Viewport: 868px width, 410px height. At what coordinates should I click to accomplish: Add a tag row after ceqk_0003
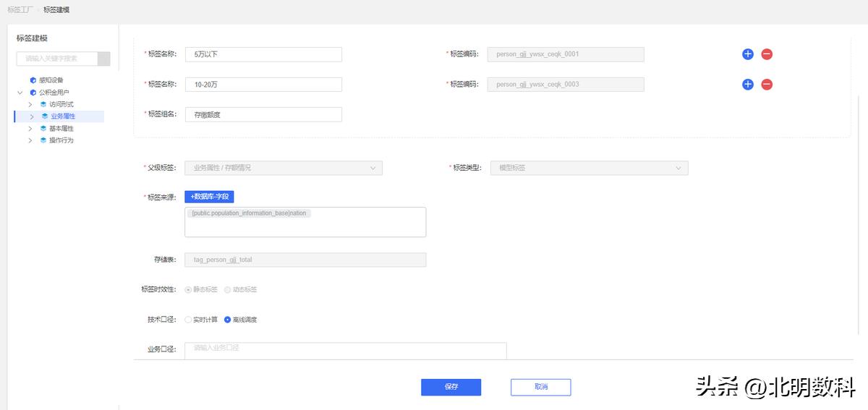[748, 85]
